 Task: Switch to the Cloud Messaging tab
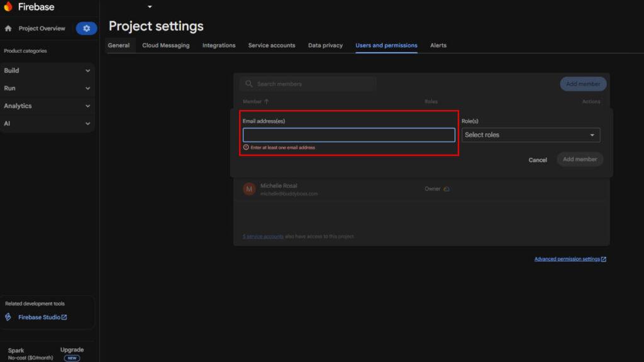click(x=166, y=45)
